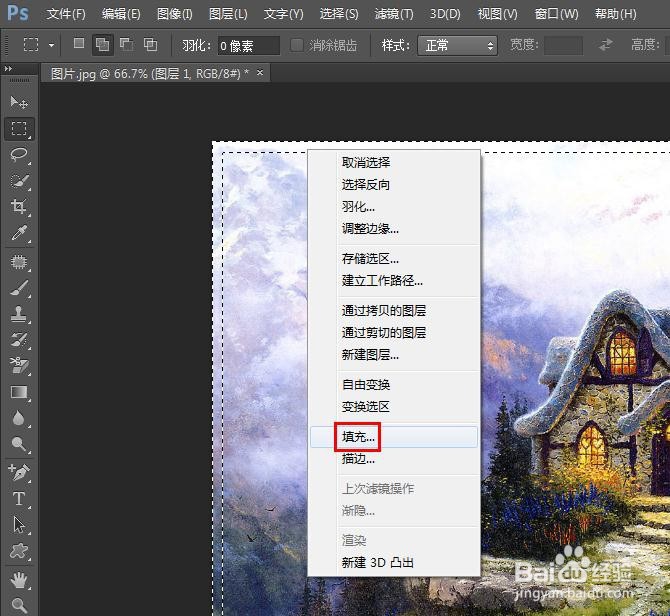Select the Move tool
The height and width of the screenshot is (616, 670).
tap(19, 102)
